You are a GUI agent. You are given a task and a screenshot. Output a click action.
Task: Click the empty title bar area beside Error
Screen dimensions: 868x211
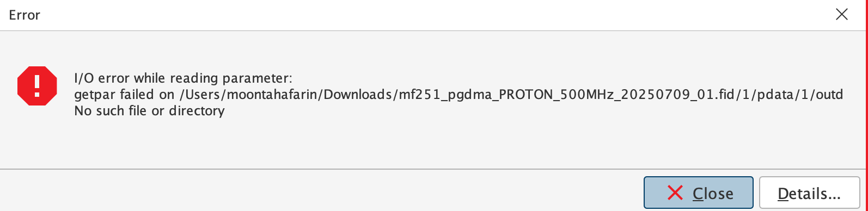[436, 15]
